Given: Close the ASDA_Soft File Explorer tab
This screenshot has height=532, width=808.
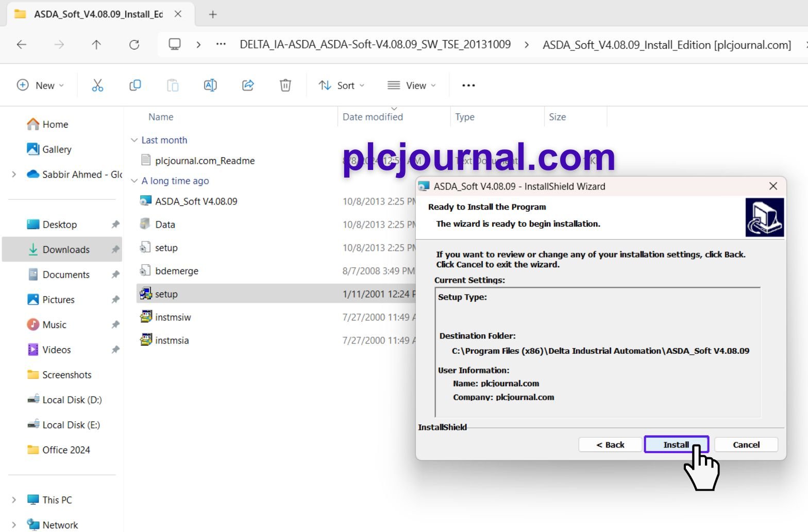Looking at the screenshot, I should point(178,14).
